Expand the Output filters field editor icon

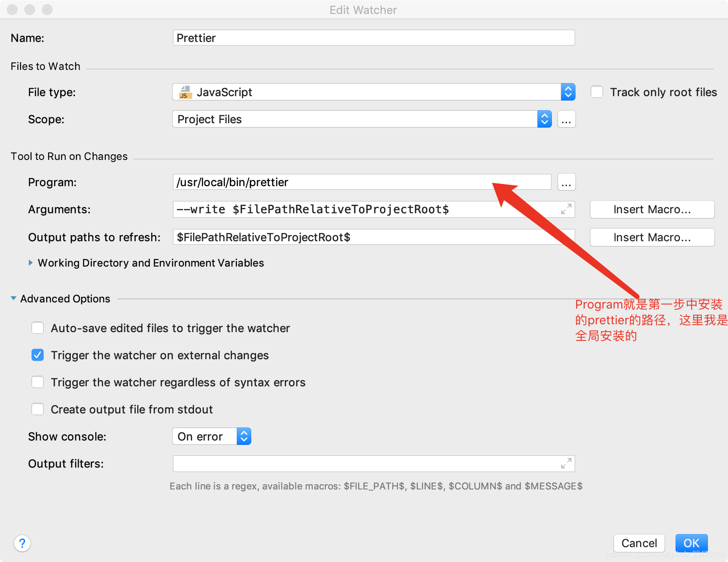[x=566, y=464]
